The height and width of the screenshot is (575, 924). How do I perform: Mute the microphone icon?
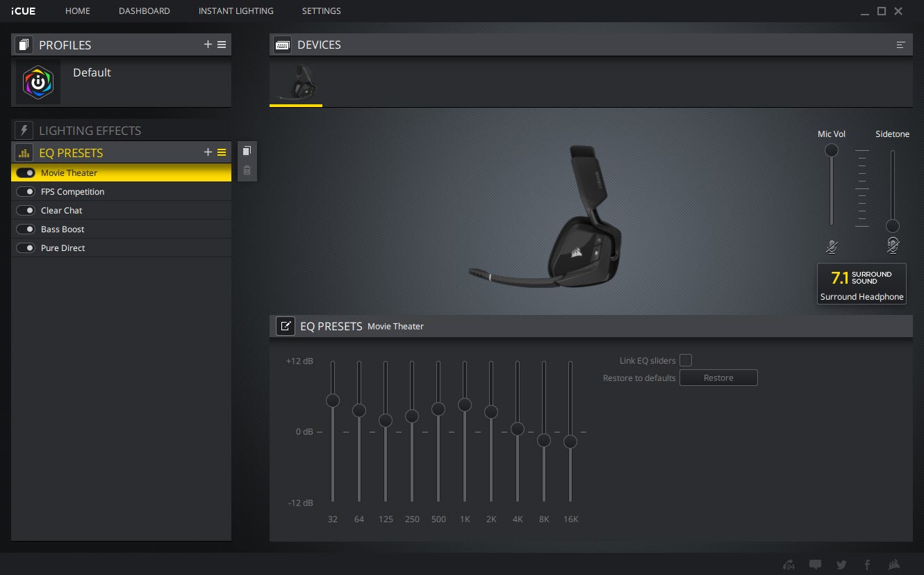[832, 246]
